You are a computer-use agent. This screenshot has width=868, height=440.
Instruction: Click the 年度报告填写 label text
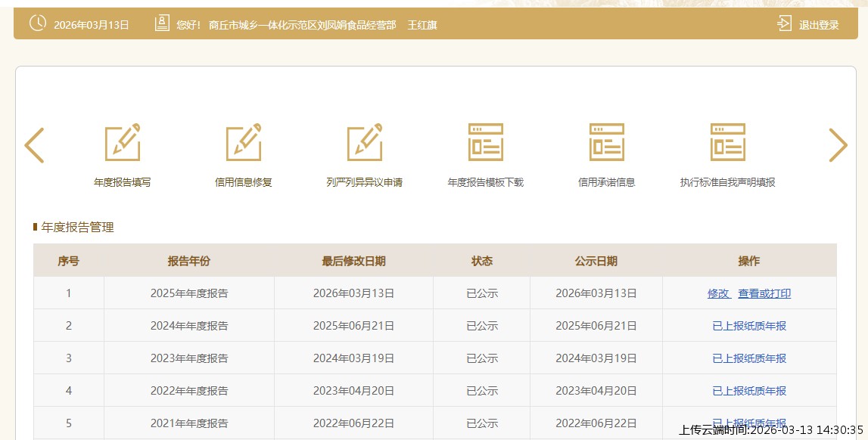pyautogui.click(x=123, y=182)
